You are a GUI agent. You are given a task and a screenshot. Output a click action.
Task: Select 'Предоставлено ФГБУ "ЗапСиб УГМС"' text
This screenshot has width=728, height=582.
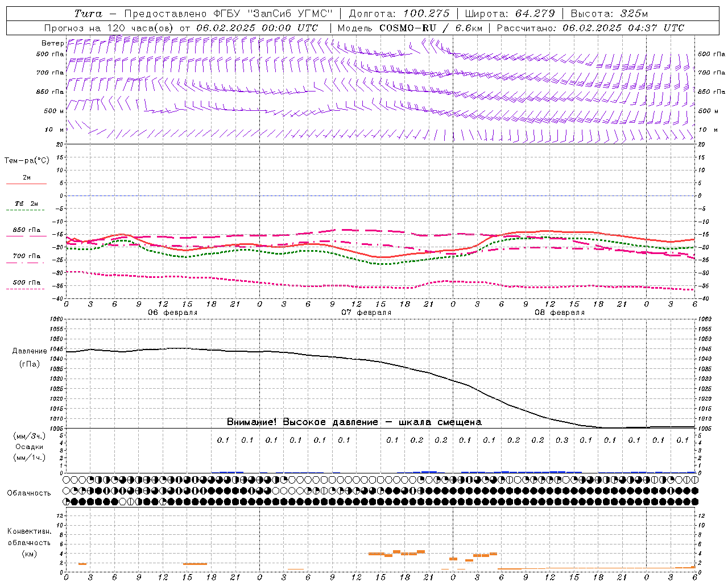(x=228, y=14)
